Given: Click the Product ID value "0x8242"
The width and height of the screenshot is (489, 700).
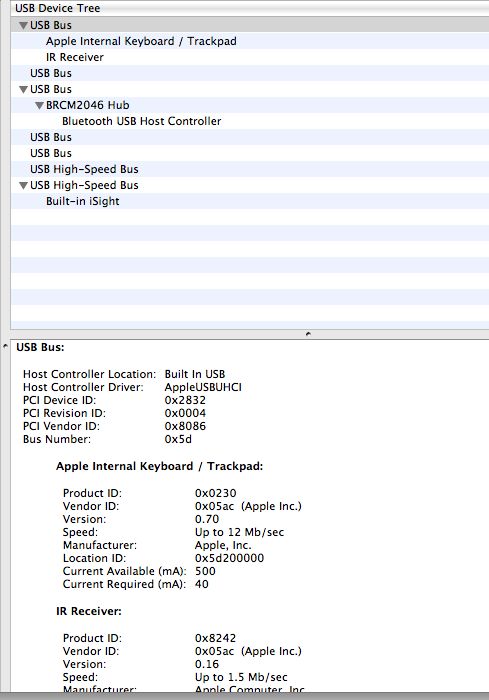Looking at the screenshot, I should (x=215, y=638).
